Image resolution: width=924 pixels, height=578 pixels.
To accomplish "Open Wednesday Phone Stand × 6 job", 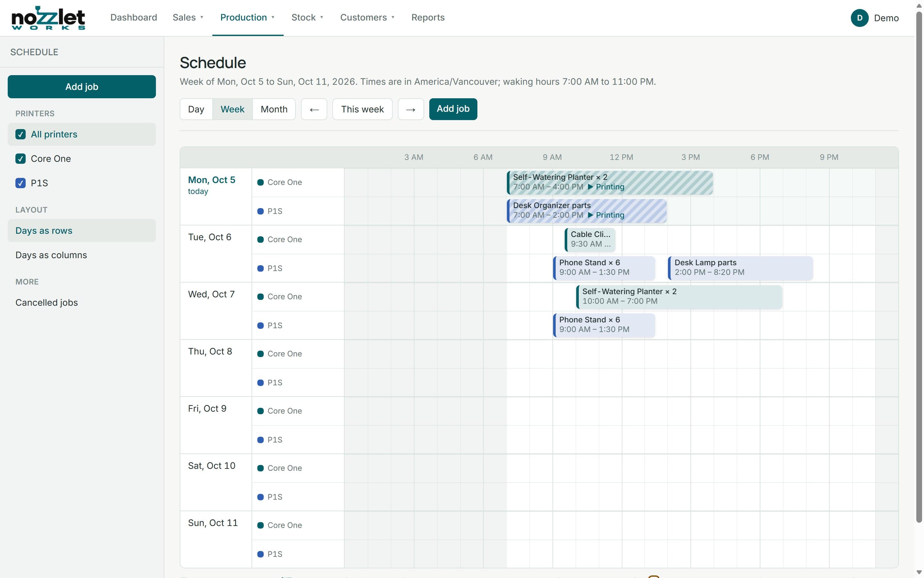I will pyautogui.click(x=604, y=325).
